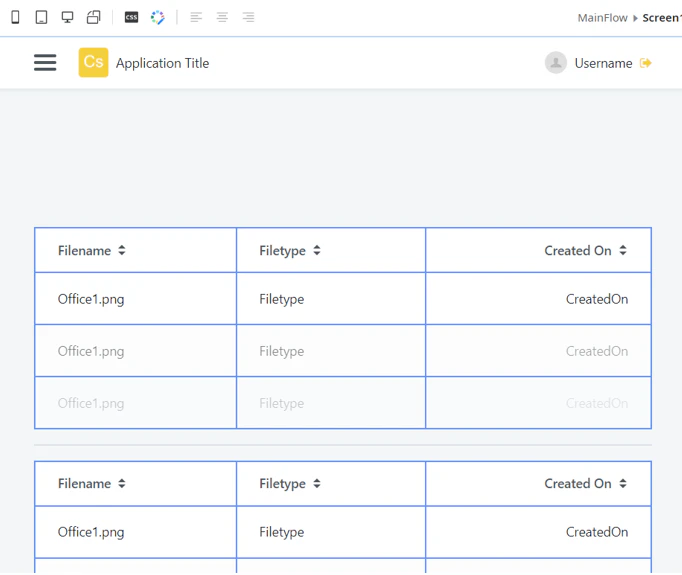Switch to tablet preview device icon
The height and width of the screenshot is (575, 682).
[x=41, y=17]
